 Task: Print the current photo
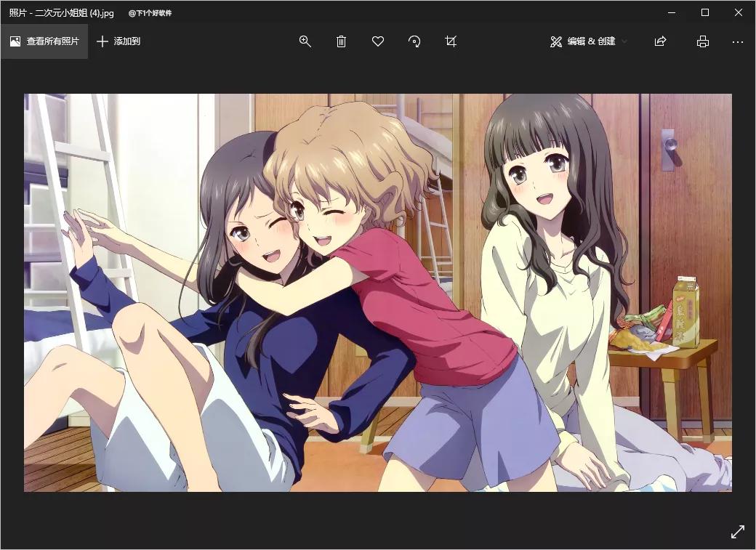[702, 41]
